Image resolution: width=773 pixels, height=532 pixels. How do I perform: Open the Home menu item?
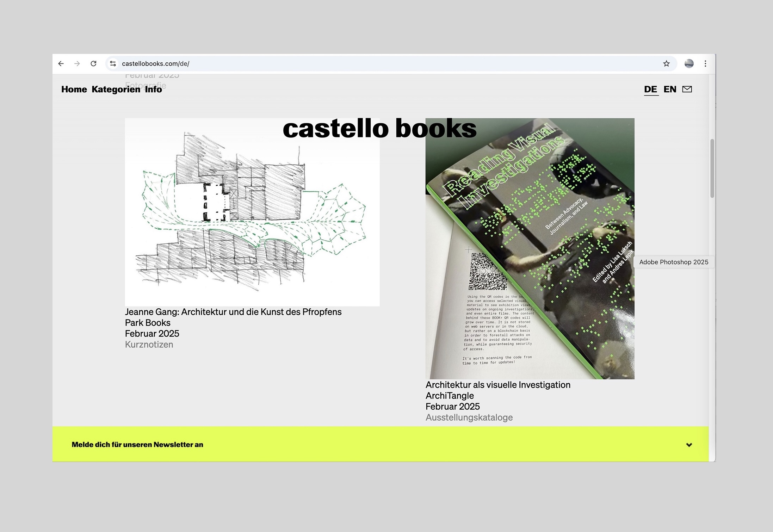[74, 89]
